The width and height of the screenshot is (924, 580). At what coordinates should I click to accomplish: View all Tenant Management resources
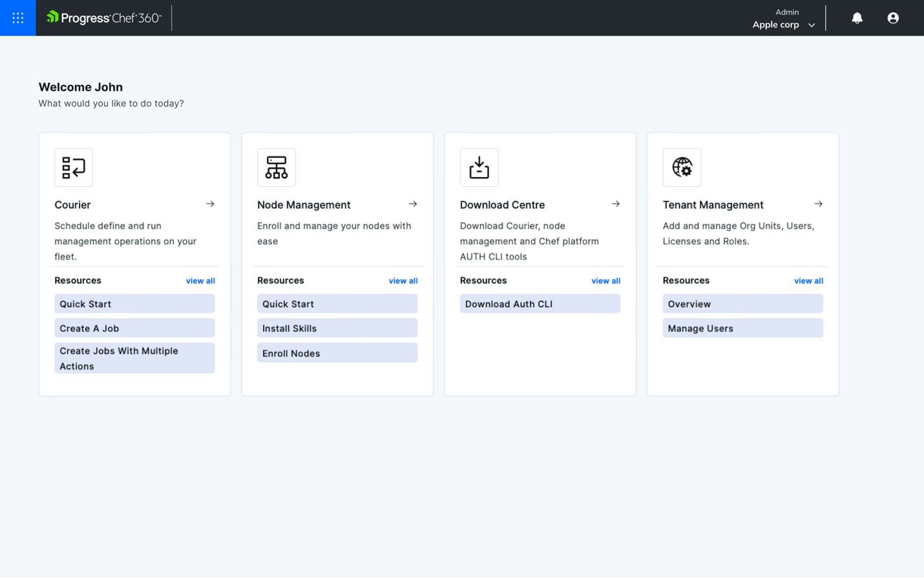tap(808, 281)
